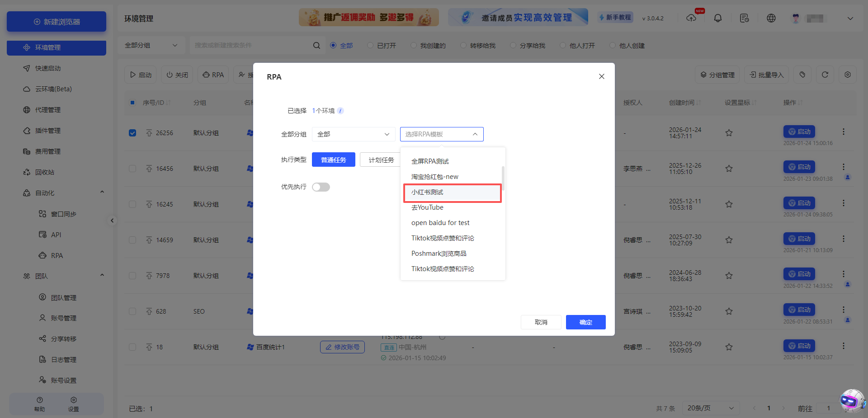Refresh the environment list
Viewport: 868px width, 418px height.
click(x=825, y=75)
